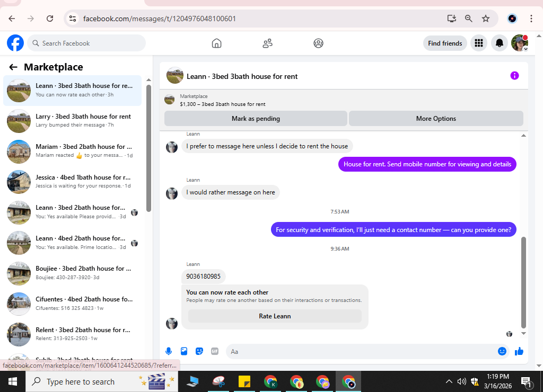Open the notifications bell
Screen dimensions: 543x392
pos(500,43)
